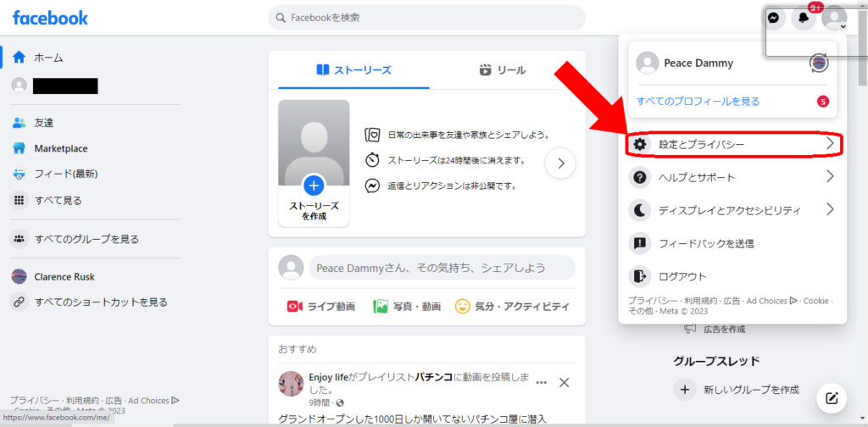The image size is (868, 427).
Task: Switch to the リール tab
Action: pyautogui.click(x=502, y=70)
